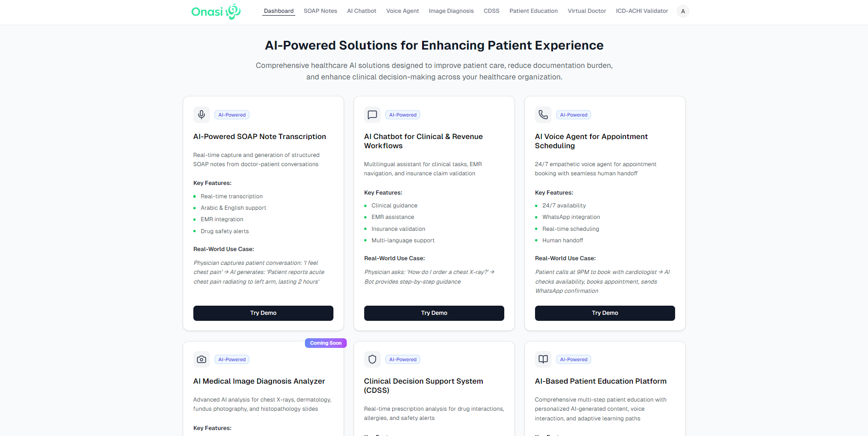Image resolution: width=868 pixels, height=436 pixels.
Task: Select the microphone icon on SOAP Transcription card
Action: click(x=201, y=115)
